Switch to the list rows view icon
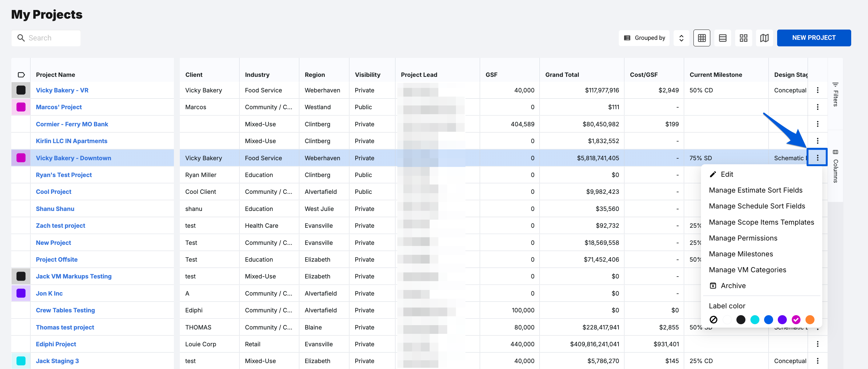The width and height of the screenshot is (868, 369). (x=722, y=38)
